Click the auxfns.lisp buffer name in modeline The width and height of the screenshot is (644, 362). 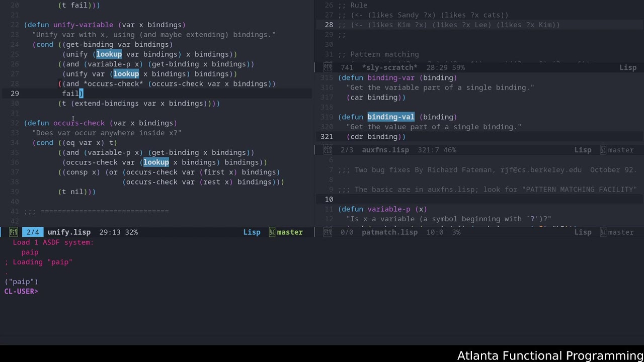click(385, 150)
